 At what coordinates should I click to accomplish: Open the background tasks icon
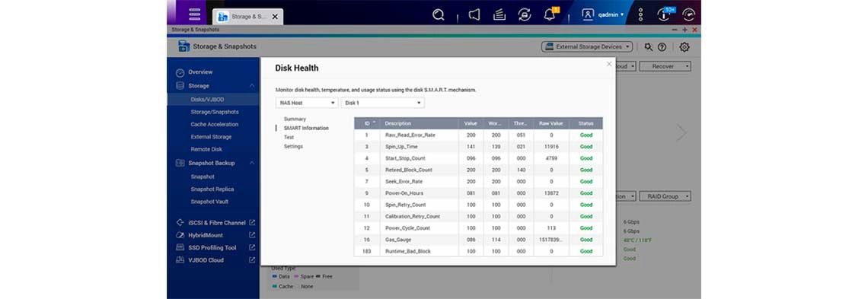pos(499,15)
